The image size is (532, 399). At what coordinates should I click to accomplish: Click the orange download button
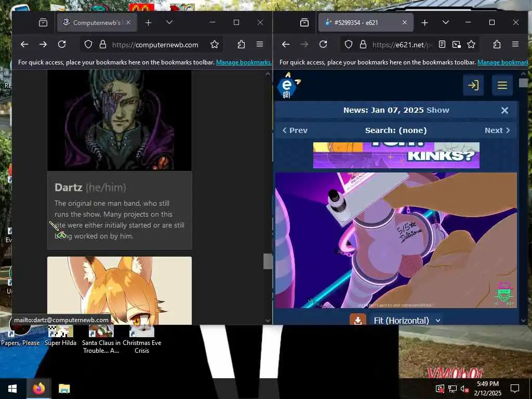[358, 320]
